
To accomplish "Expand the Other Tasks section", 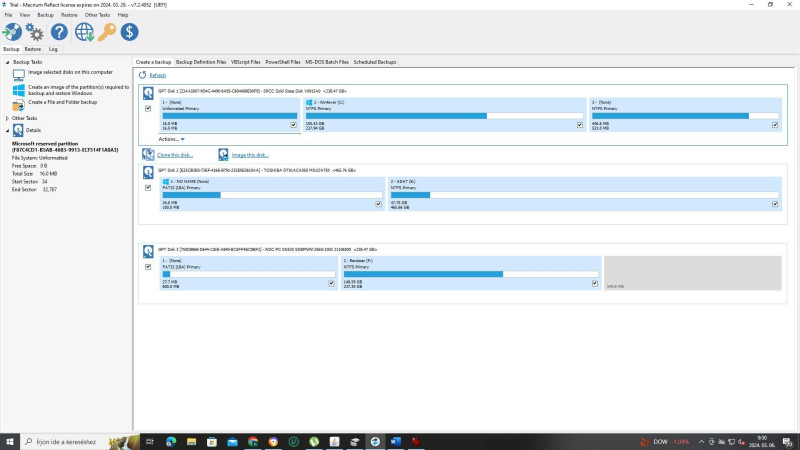I will point(7,118).
